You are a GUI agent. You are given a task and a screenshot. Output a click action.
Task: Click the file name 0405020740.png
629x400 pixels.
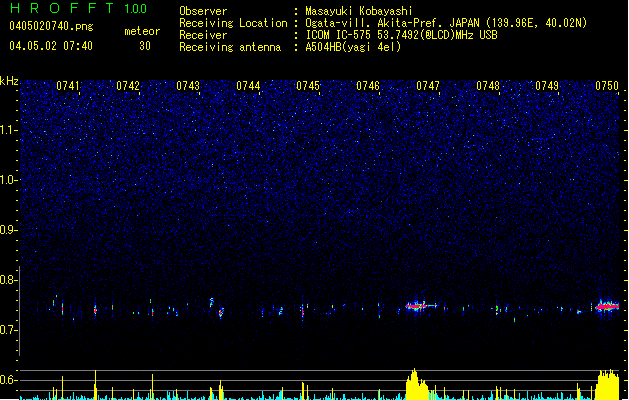tap(51, 26)
